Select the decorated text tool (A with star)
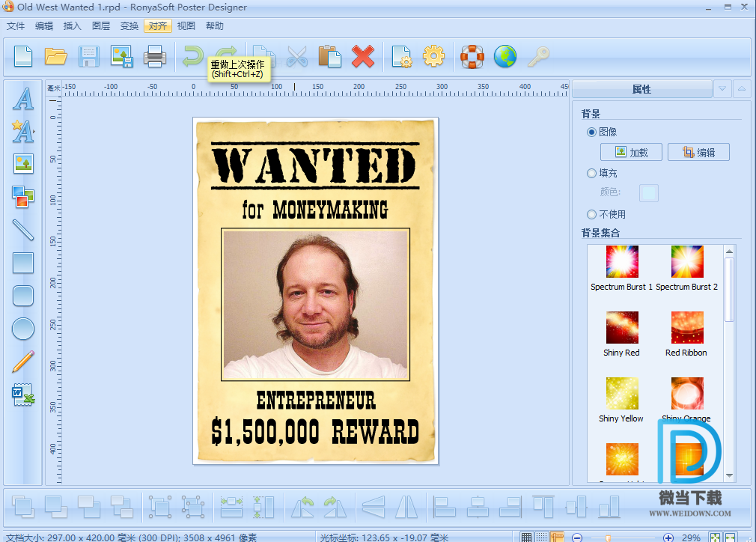 [x=23, y=131]
